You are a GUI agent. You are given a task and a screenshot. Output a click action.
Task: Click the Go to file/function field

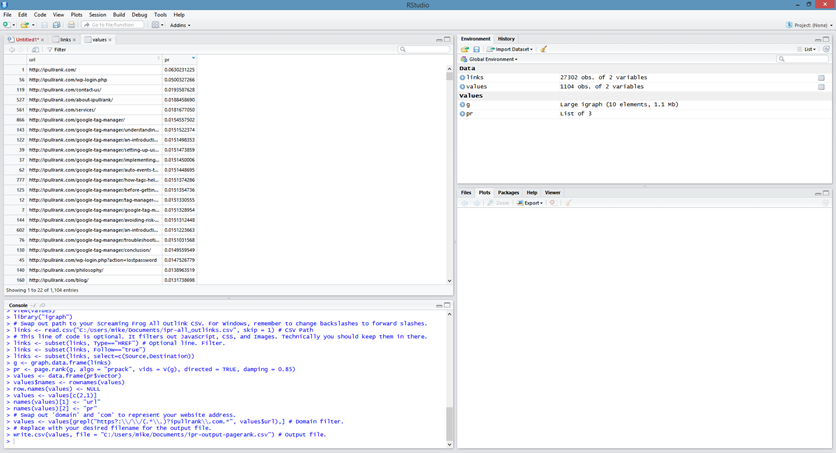(113, 25)
